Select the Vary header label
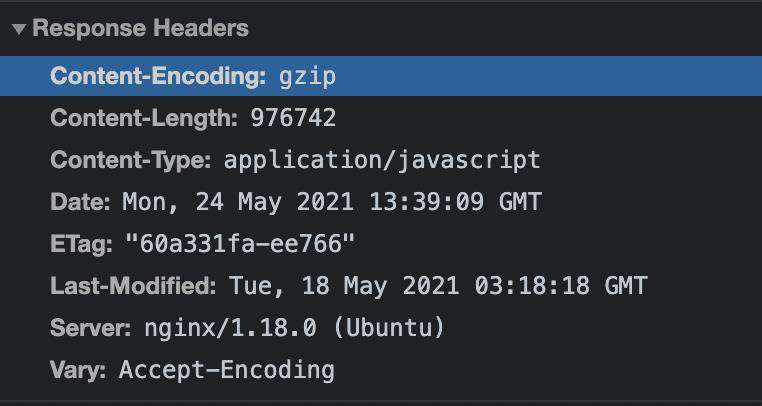 point(78,370)
